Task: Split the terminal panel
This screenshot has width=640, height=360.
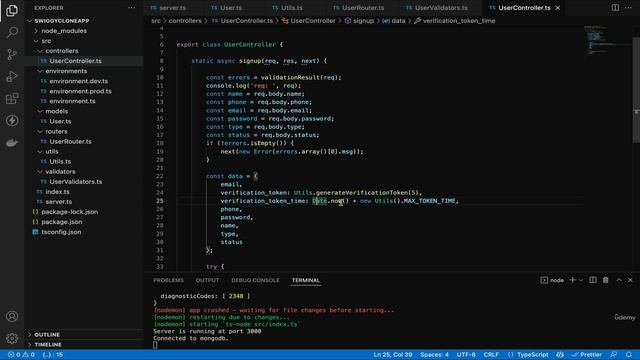Action: pos(593,280)
